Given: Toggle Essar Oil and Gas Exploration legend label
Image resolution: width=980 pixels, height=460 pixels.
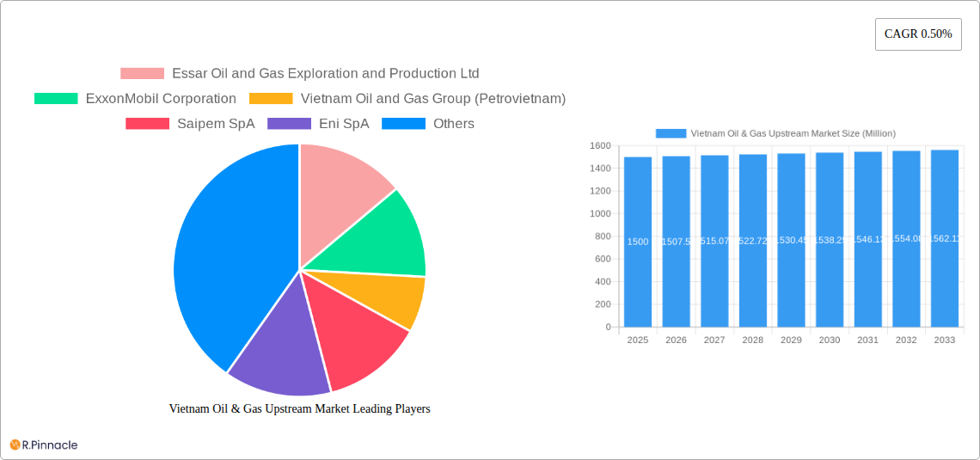Looking at the screenshot, I should [326, 74].
